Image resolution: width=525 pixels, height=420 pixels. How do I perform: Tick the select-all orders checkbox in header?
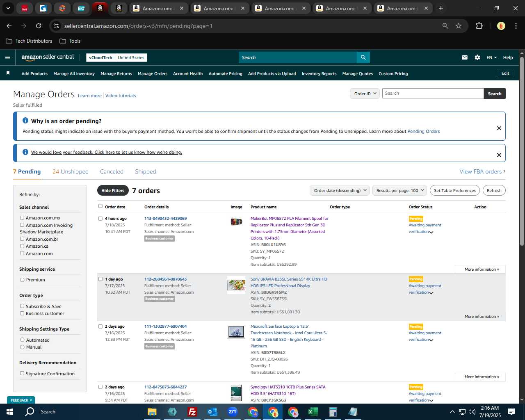point(100,206)
